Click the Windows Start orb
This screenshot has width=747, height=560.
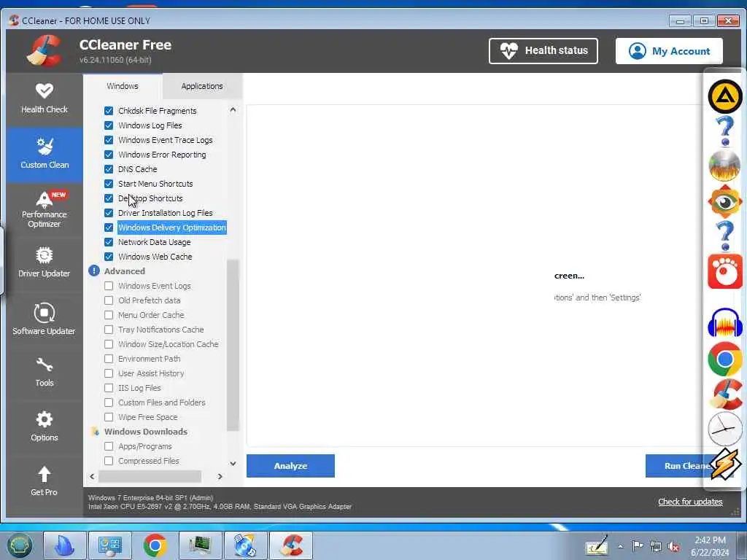pyautogui.click(x=20, y=545)
